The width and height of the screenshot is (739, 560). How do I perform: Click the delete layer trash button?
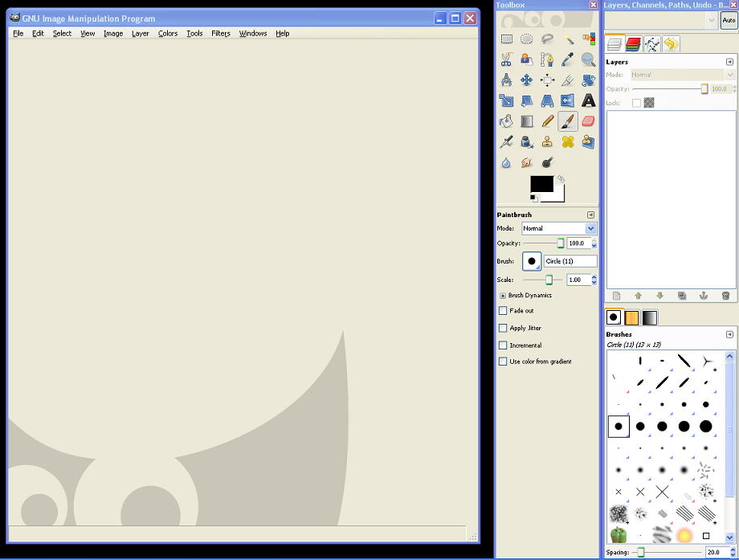click(726, 296)
